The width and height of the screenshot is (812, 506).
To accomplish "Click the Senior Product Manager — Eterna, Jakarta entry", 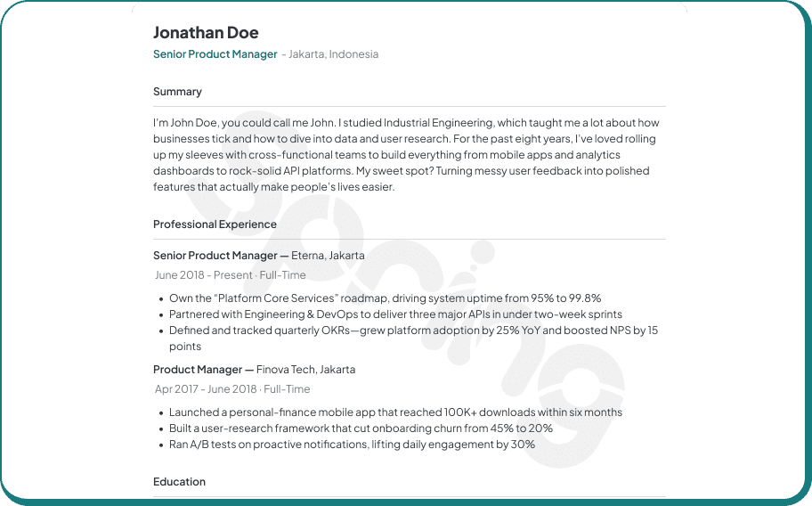I will click(258, 256).
